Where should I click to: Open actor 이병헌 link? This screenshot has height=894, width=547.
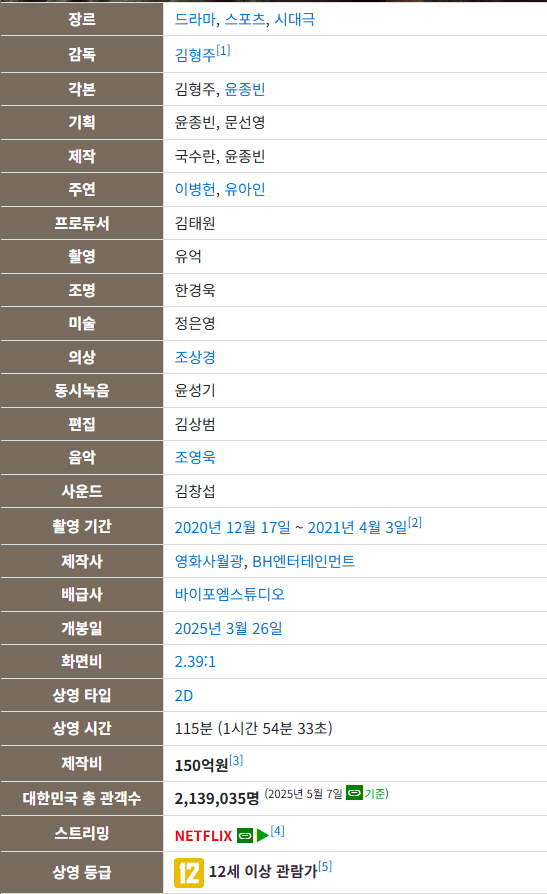coord(195,189)
